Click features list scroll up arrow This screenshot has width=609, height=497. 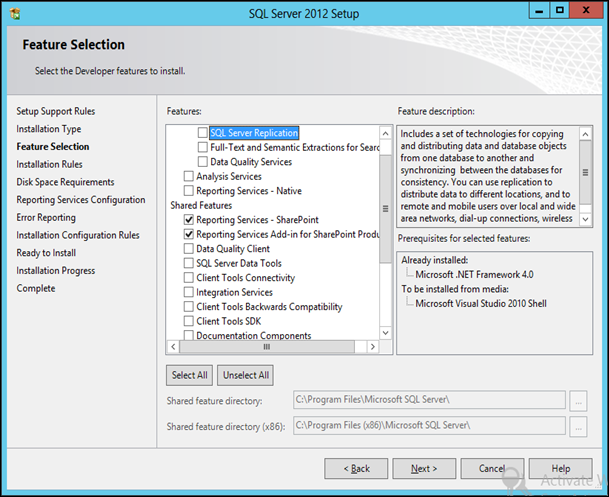pos(385,134)
